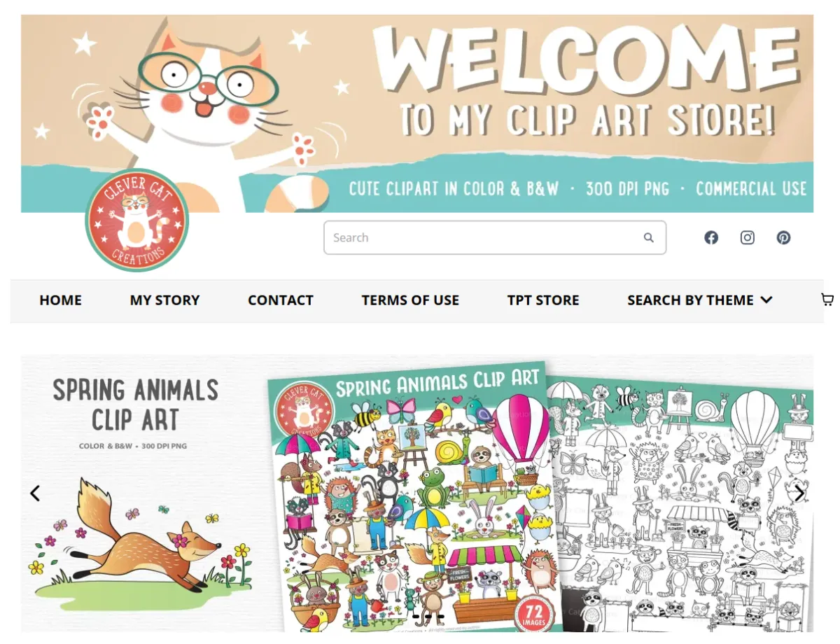Go to previous slide with left arrow
Image resolution: width=840 pixels, height=644 pixels.
pyautogui.click(x=35, y=493)
